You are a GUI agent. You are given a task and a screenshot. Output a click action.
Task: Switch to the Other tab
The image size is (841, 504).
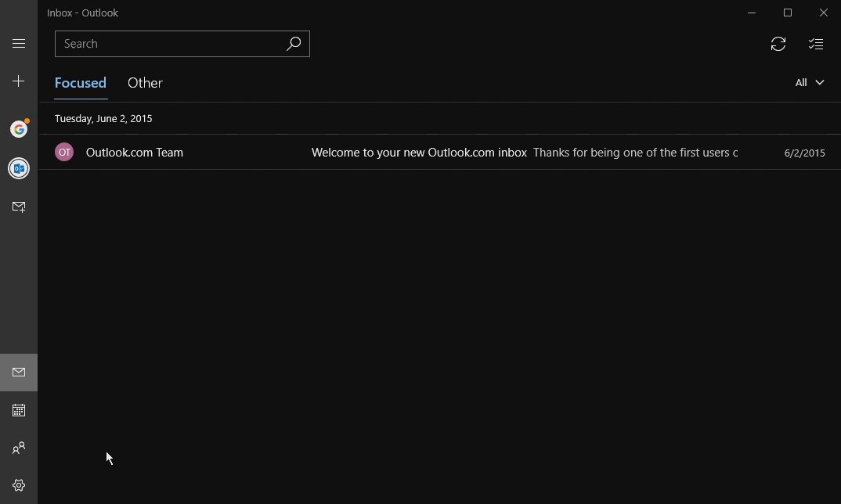(145, 83)
